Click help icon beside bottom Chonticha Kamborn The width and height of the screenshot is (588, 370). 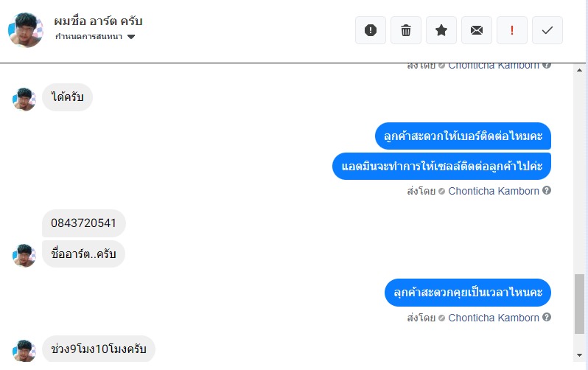(547, 318)
